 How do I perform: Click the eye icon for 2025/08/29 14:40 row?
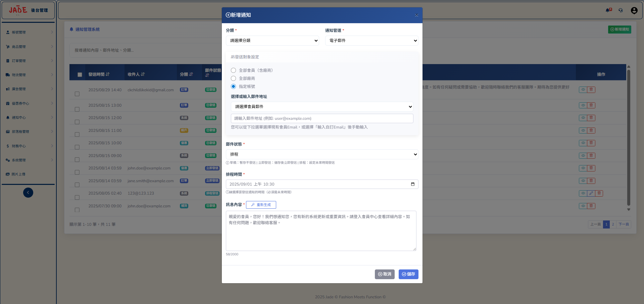pyautogui.click(x=583, y=90)
